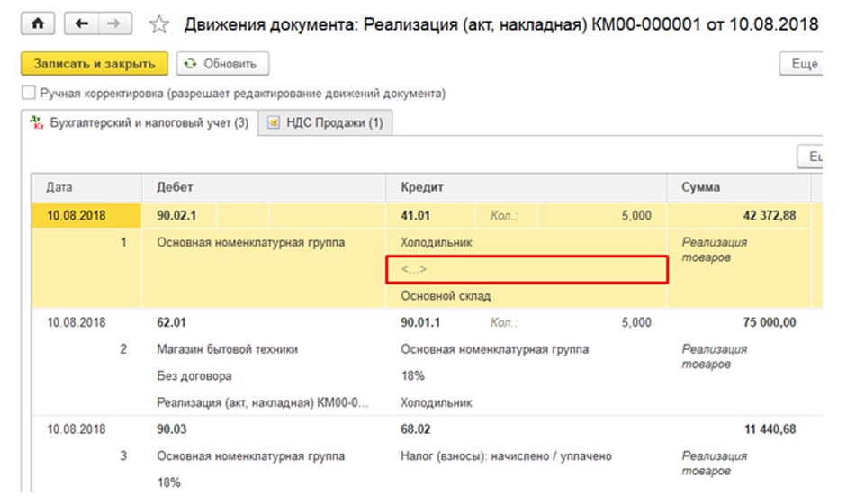This screenshot has height=504, width=847.
Task: Select credit account 41.01 cell
Action: [430, 215]
